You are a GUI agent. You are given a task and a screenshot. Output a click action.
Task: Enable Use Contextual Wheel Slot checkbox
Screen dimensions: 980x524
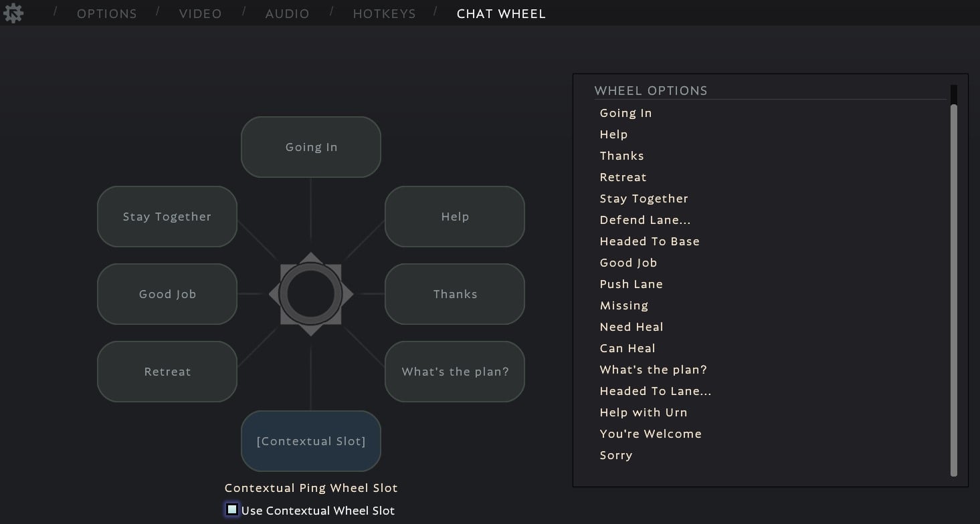click(x=232, y=510)
